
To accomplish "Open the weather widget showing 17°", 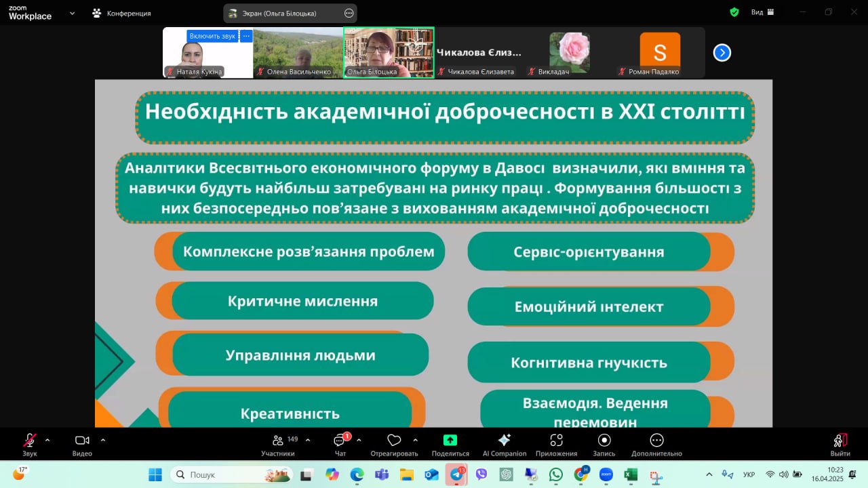I will pyautogui.click(x=20, y=473).
